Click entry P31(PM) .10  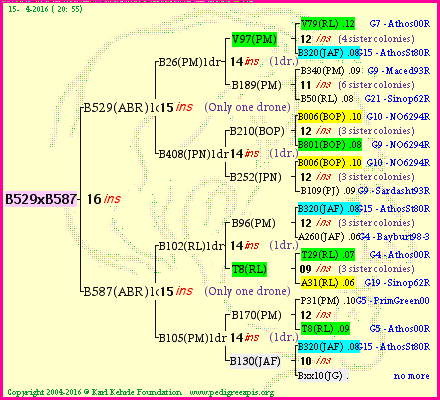[328, 301]
